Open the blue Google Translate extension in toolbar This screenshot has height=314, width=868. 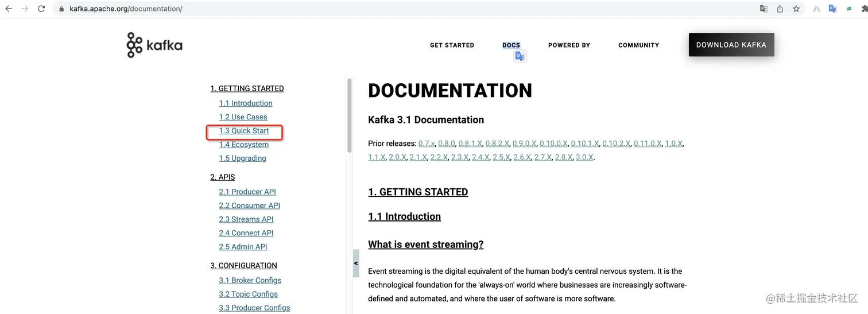(832, 9)
